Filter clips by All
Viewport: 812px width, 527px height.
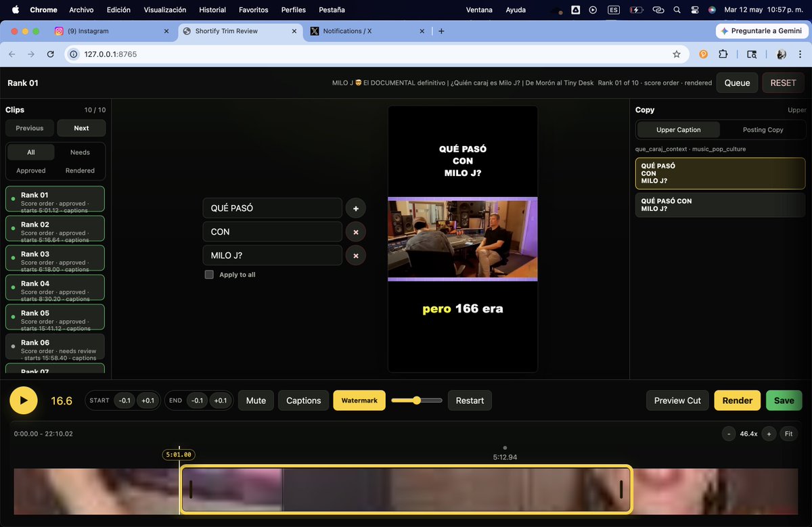pyautogui.click(x=31, y=152)
